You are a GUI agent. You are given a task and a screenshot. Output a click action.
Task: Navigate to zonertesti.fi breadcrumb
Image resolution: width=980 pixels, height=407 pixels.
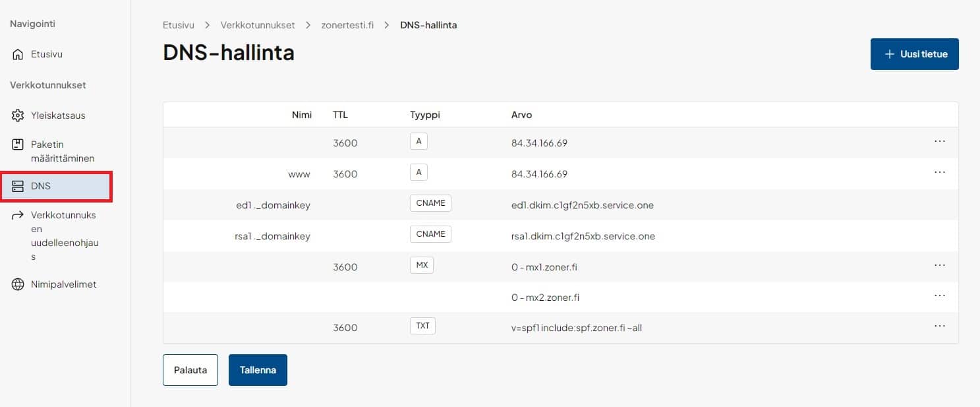point(347,25)
